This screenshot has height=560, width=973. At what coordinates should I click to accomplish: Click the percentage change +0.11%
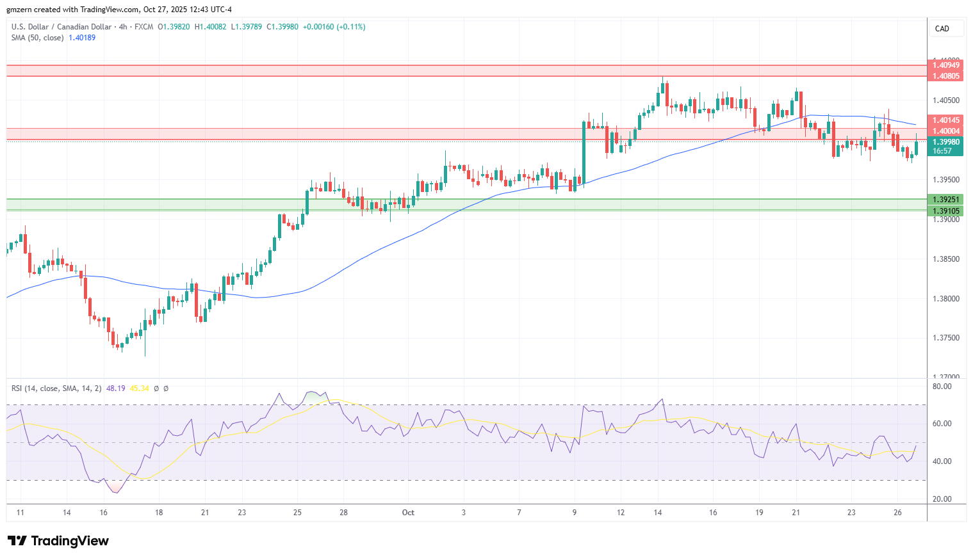[350, 26]
